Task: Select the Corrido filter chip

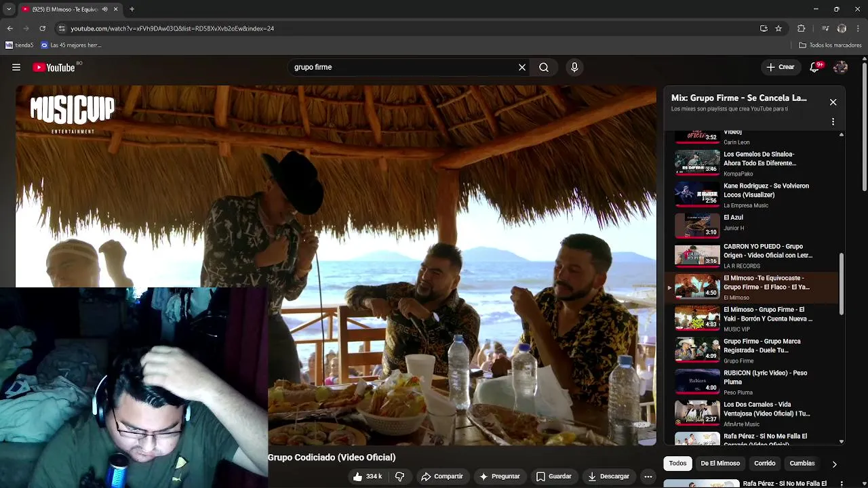Action: 764,464
